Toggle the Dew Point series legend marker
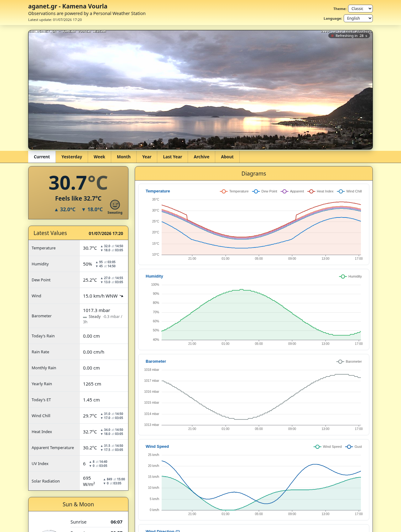Image resolution: width=401 pixels, height=532 pixels. point(256,191)
